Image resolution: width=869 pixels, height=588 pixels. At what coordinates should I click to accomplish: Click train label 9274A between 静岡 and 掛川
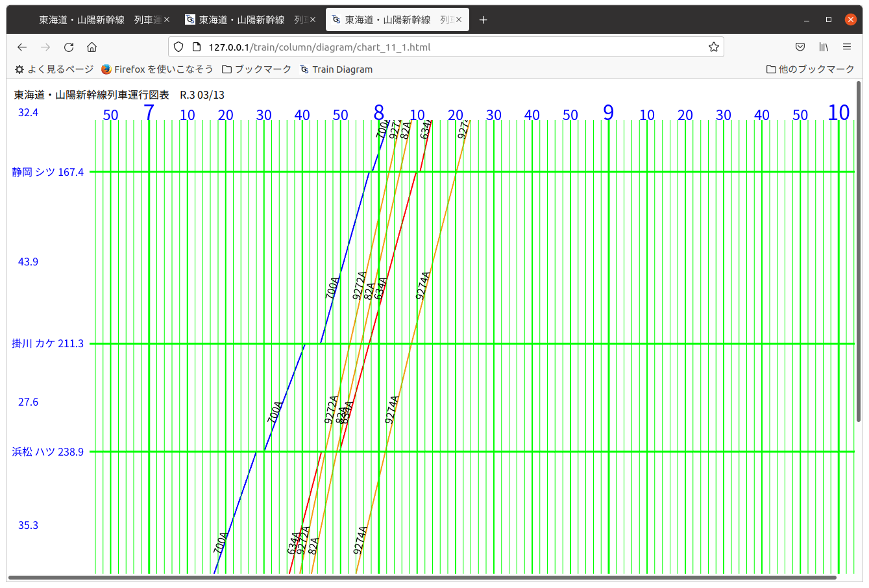click(423, 286)
